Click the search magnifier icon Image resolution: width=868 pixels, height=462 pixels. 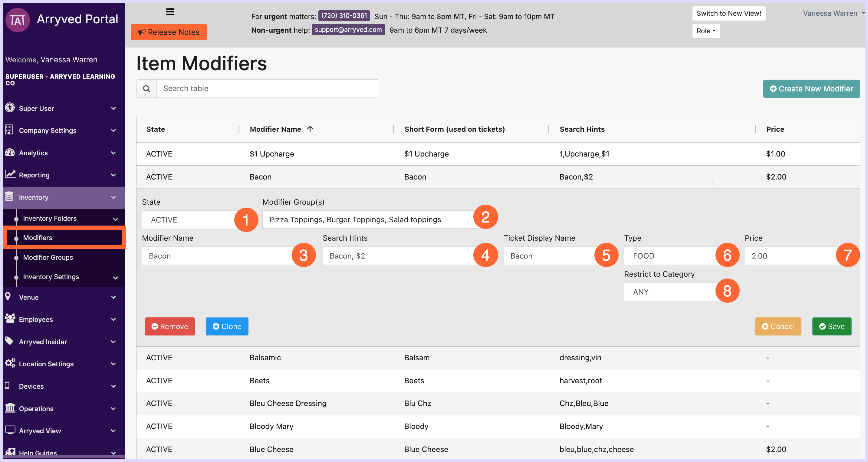click(x=146, y=89)
